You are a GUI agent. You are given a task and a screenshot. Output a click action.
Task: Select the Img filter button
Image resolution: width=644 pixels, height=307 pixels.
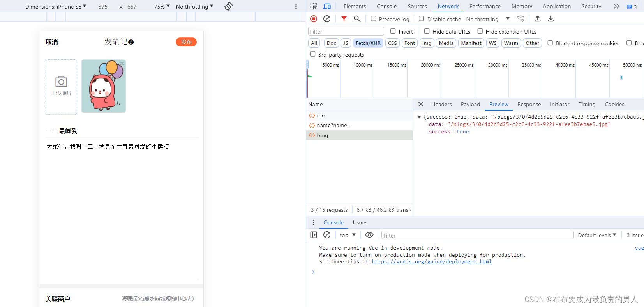pos(427,43)
